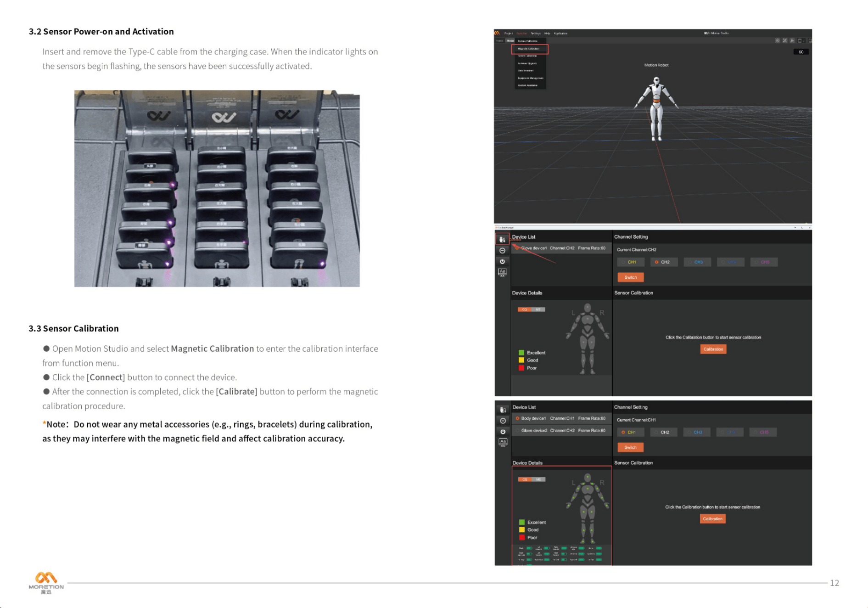
Task: Click the skeleton pose icon in Motion Studio toolbar
Action: click(792, 40)
